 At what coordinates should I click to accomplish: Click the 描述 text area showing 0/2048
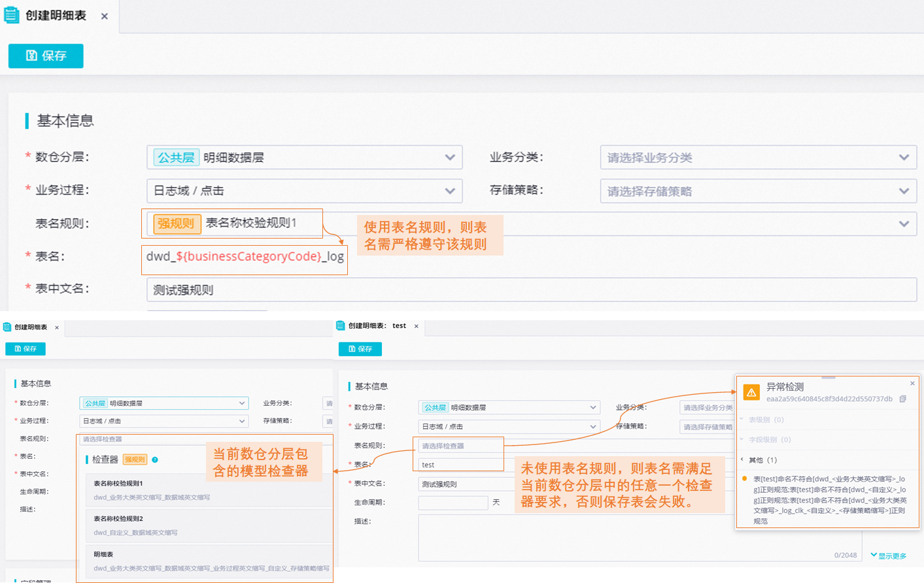(640, 538)
